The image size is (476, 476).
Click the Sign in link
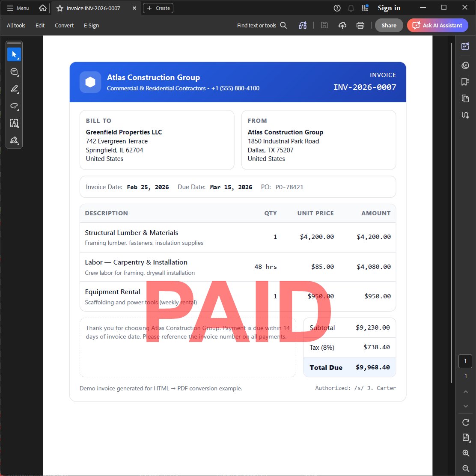coord(389,8)
